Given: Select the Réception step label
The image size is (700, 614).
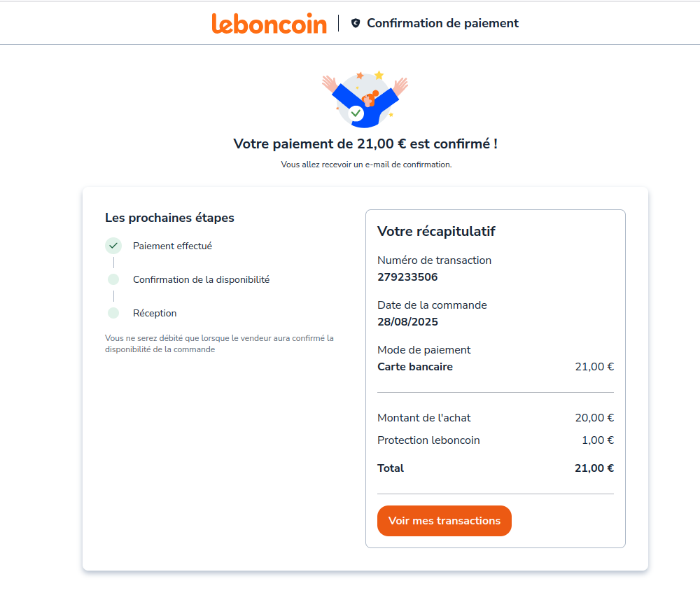Looking at the screenshot, I should point(155,313).
